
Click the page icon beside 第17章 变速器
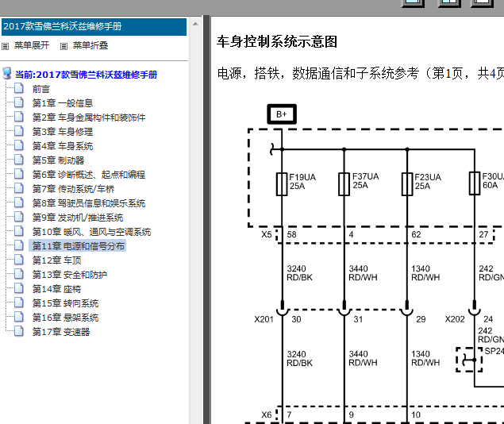[19, 331]
